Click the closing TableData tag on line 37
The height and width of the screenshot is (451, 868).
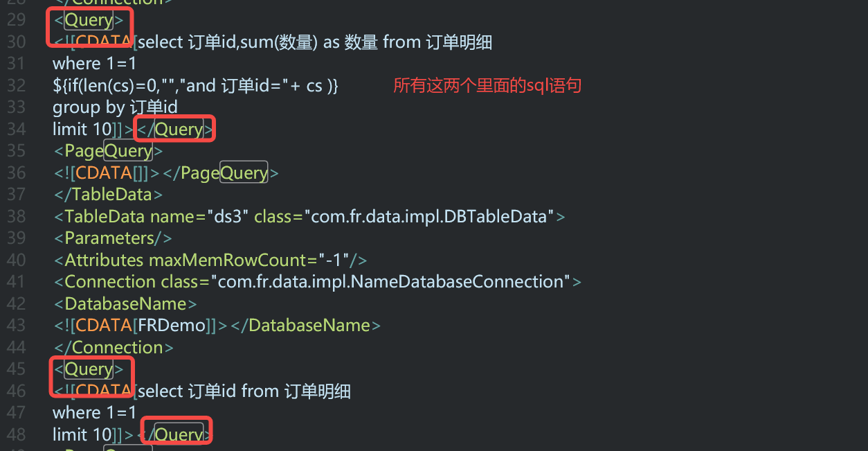click(108, 195)
